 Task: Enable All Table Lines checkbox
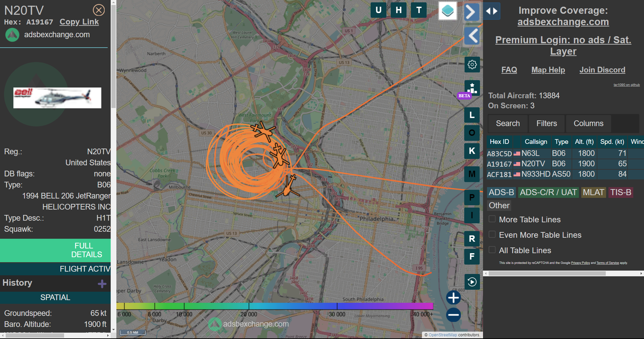coord(492,250)
